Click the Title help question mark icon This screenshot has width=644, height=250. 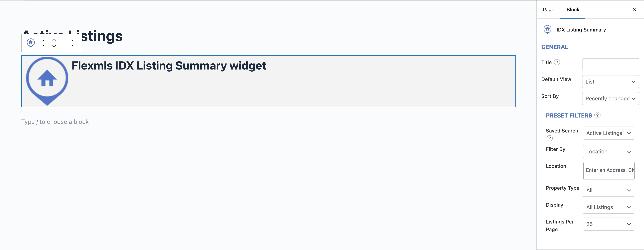[557, 62]
